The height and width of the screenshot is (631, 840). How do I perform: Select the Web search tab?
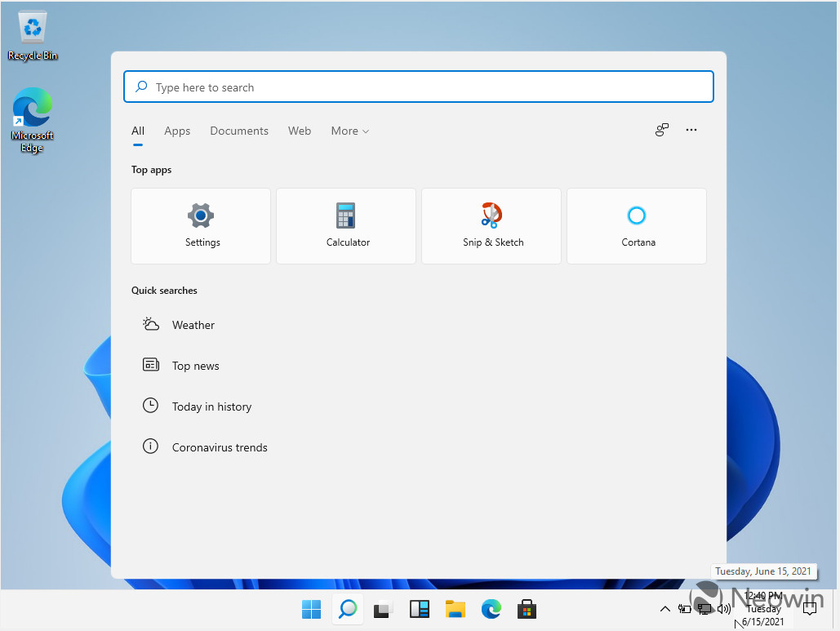(300, 131)
